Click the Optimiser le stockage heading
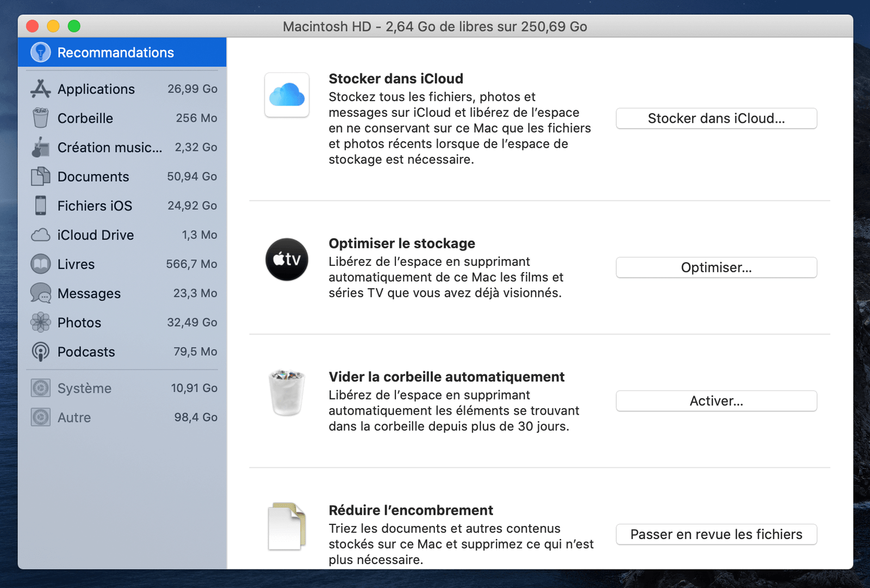870x588 pixels. pos(402,243)
